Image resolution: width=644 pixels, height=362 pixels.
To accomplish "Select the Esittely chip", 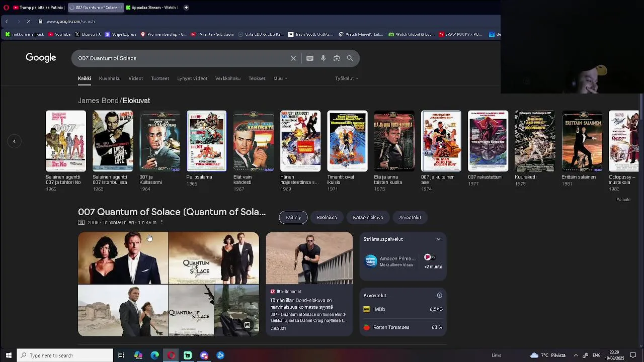I will [293, 218].
